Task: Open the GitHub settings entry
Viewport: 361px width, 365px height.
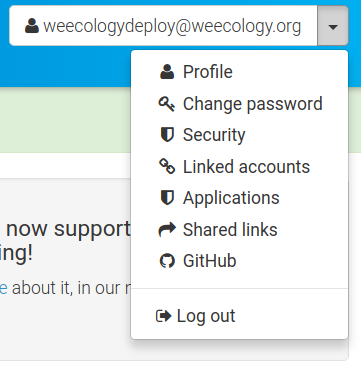Action: click(x=240, y=261)
